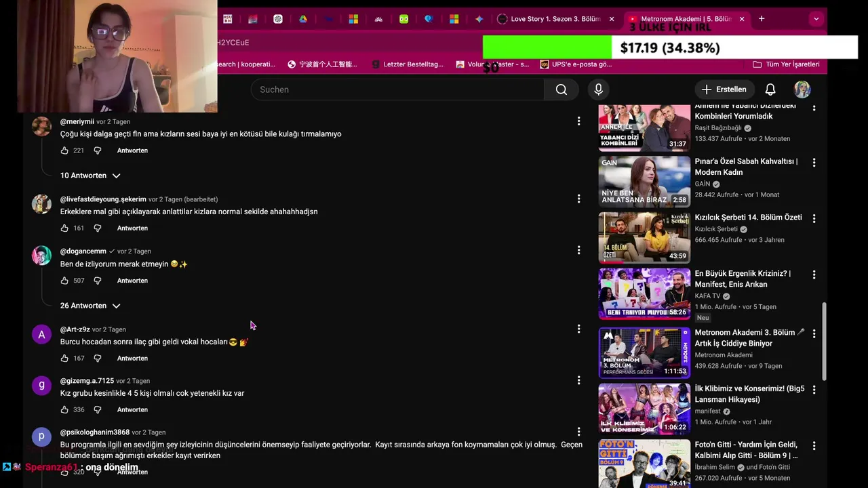Expand 26 Antworten replies
Image resolution: width=868 pixels, height=488 pixels.
point(90,306)
